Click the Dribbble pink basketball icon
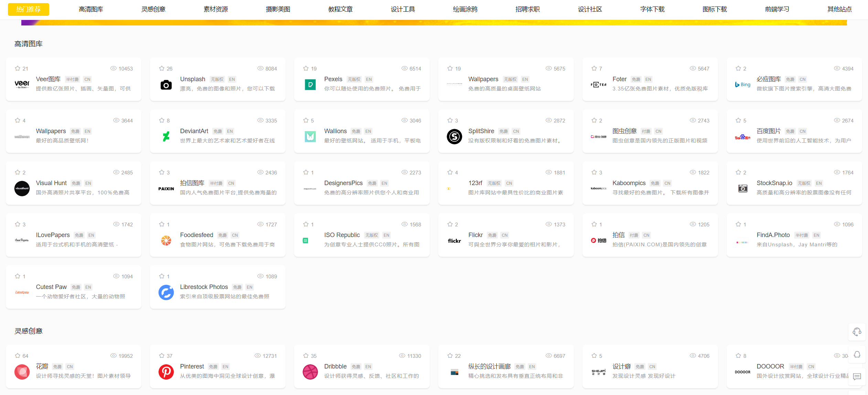 pos(310,372)
